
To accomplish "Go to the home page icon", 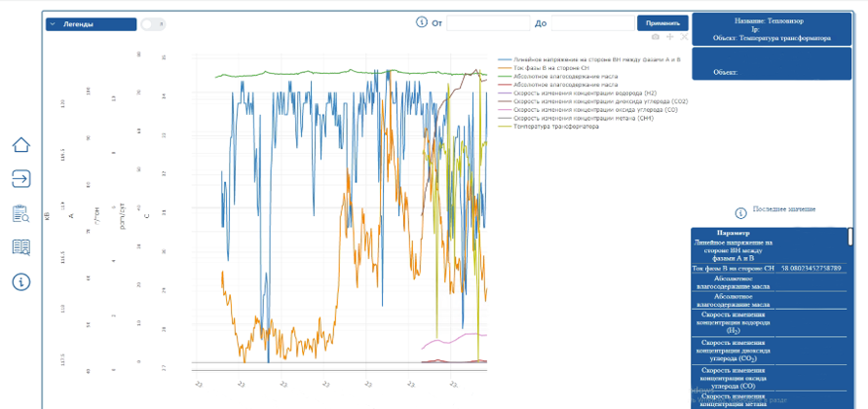I will tap(21, 144).
